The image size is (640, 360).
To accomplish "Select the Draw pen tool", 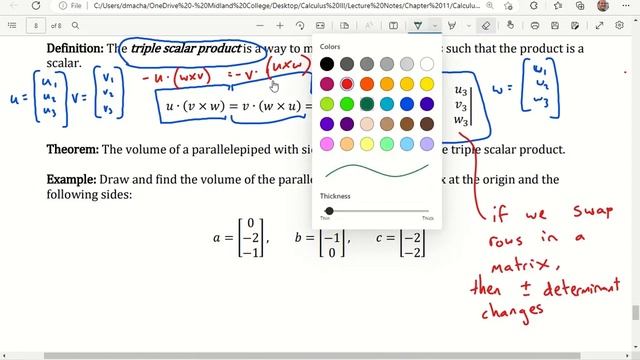I will click(418, 26).
